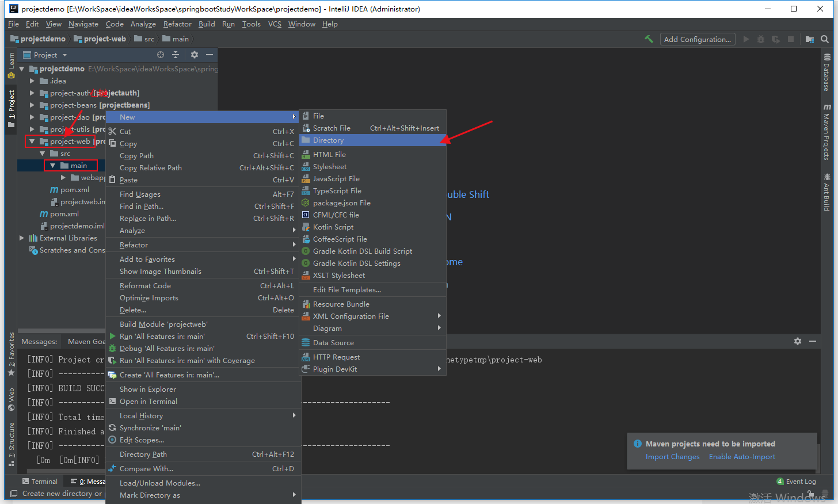Choose Debug 'All Features in: main'

tap(203, 349)
